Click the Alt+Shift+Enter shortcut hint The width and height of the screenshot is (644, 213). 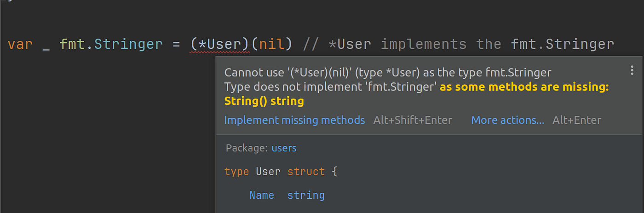pyautogui.click(x=413, y=120)
